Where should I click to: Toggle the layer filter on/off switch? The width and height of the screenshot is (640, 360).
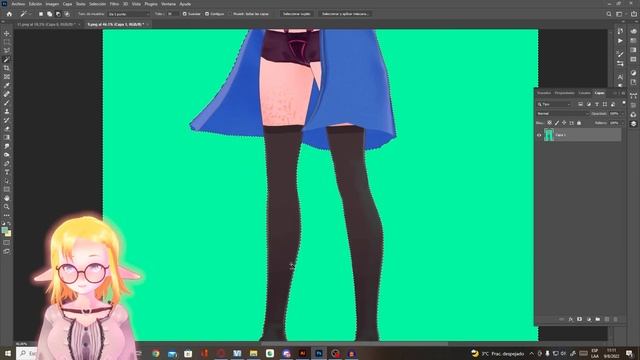point(624,103)
